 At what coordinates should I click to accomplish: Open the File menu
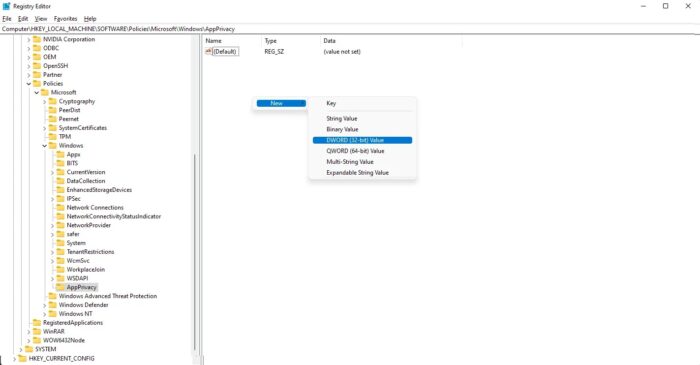click(7, 19)
